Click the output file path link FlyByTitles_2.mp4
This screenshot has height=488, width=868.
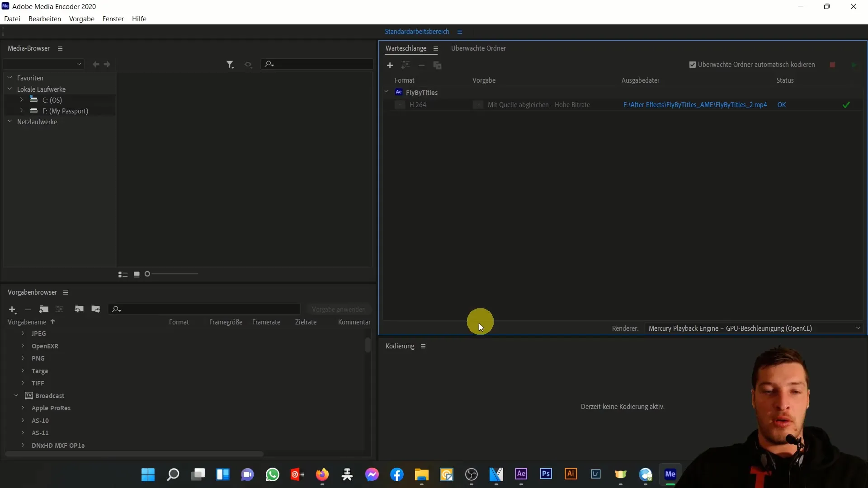(x=695, y=104)
